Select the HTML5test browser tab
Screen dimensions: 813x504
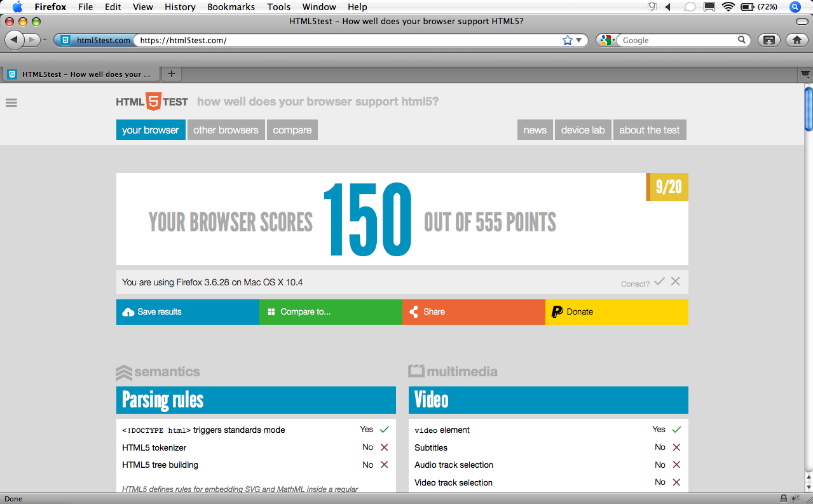(80, 74)
